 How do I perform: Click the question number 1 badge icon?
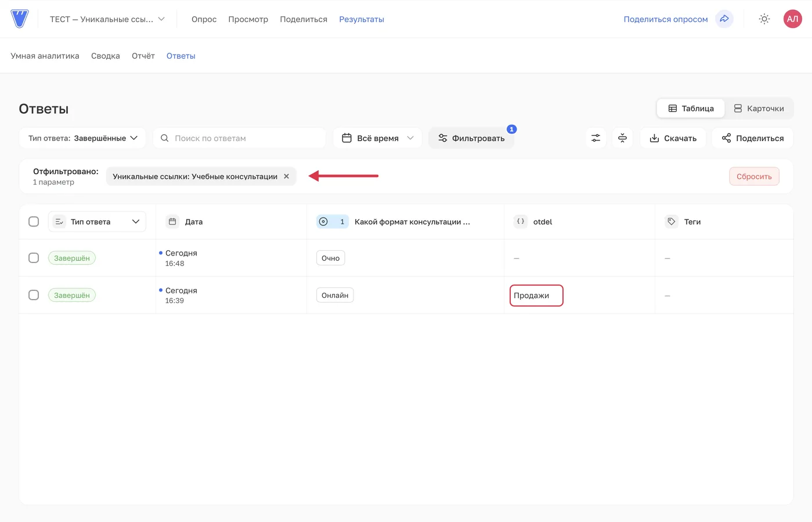click(x=333, y=221)
